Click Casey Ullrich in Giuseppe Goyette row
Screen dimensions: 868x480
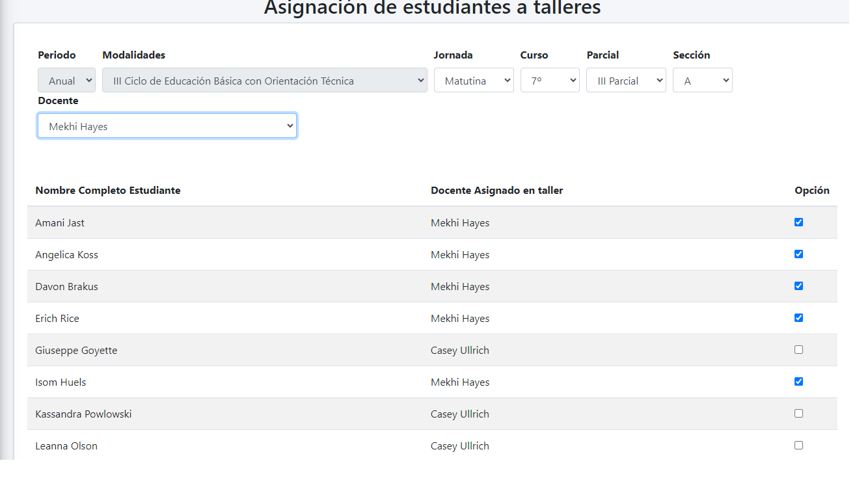tap(460, 351)
